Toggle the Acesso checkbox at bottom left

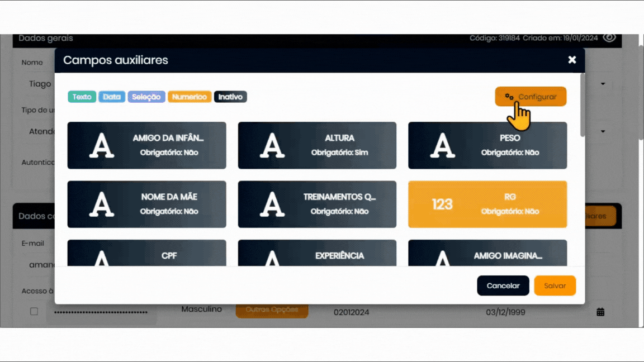click(34, 311)
